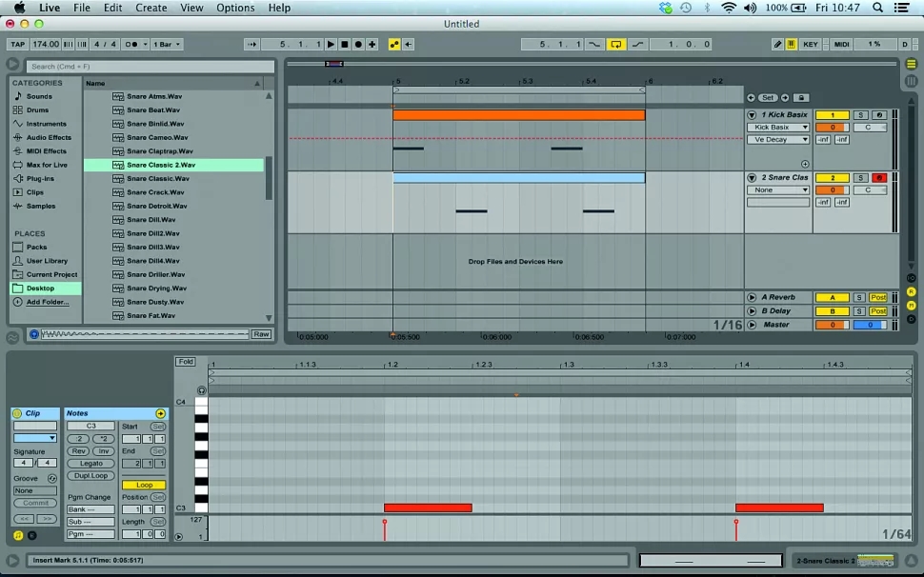Click the arrangement Record button
This screenshot has height=577, width=924.
(357, 45)
